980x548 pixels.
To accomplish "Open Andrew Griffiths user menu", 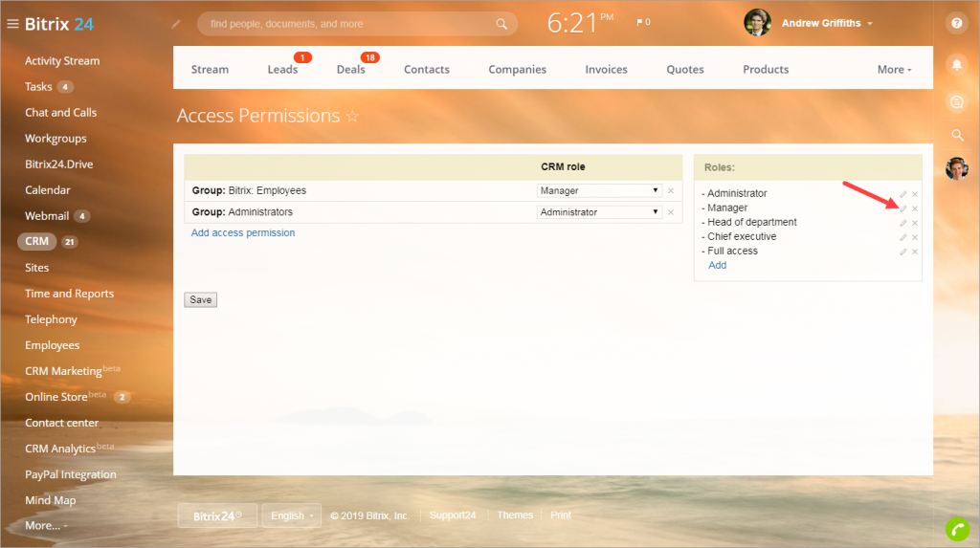I will click(x=826, y=23).
